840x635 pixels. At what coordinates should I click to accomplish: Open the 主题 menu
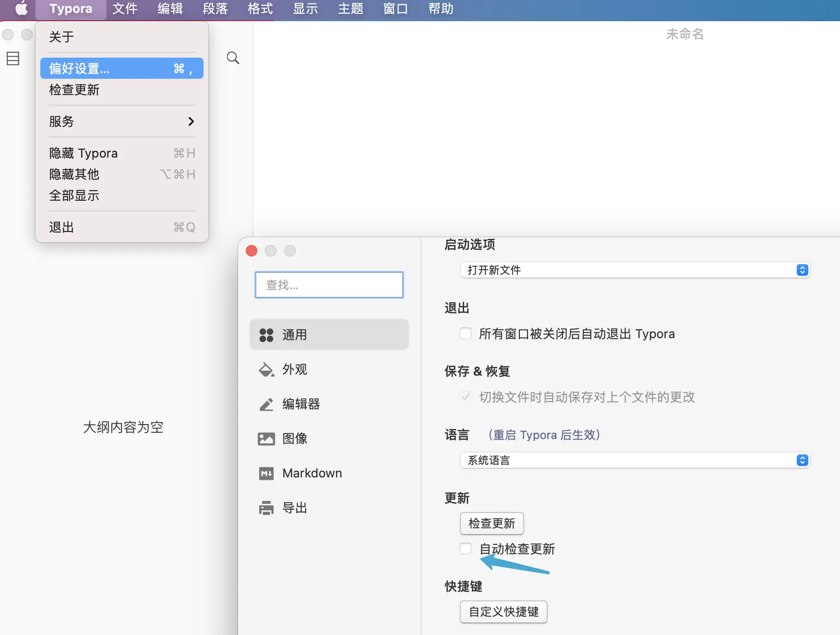(350, 9)
